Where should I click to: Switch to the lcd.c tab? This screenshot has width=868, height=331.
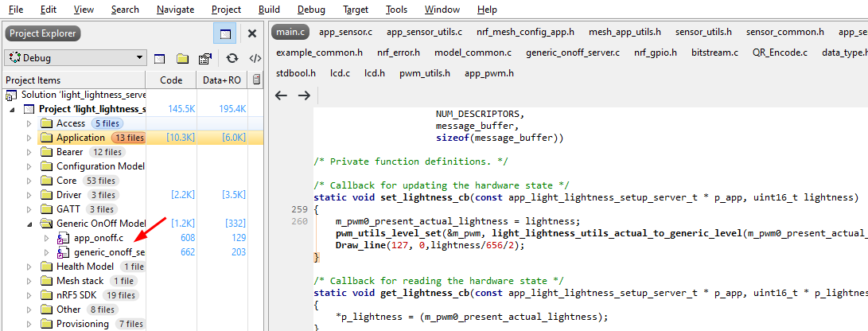click(x=340, y=73)
